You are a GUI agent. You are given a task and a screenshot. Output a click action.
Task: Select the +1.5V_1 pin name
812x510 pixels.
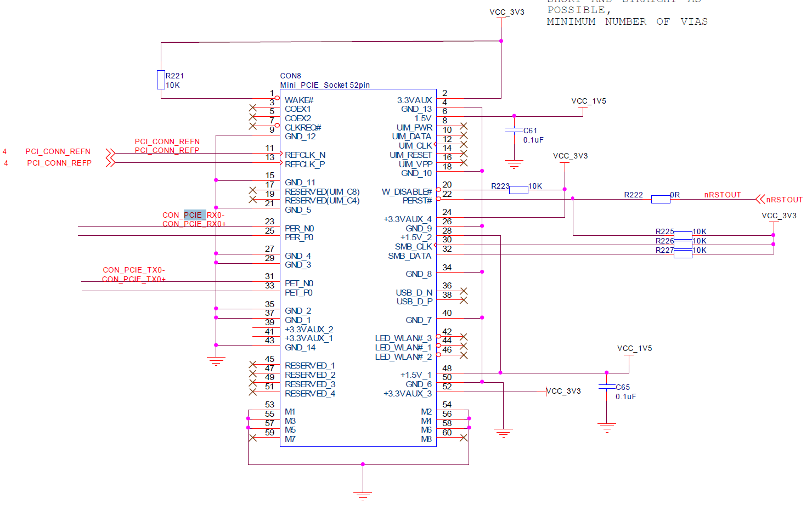[x=416, y=375]
